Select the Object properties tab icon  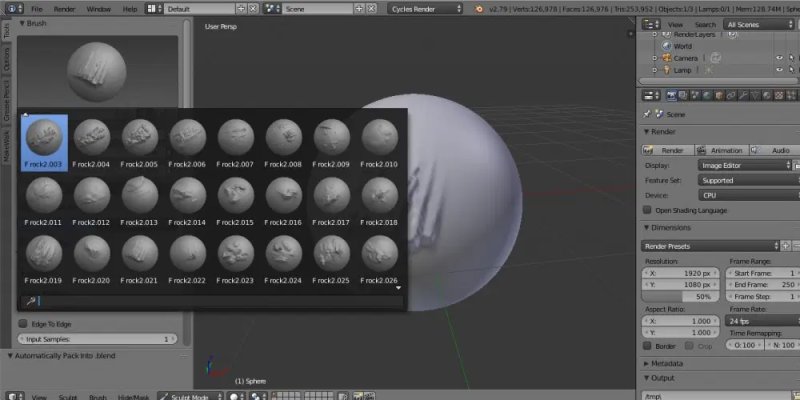point(719,95)
